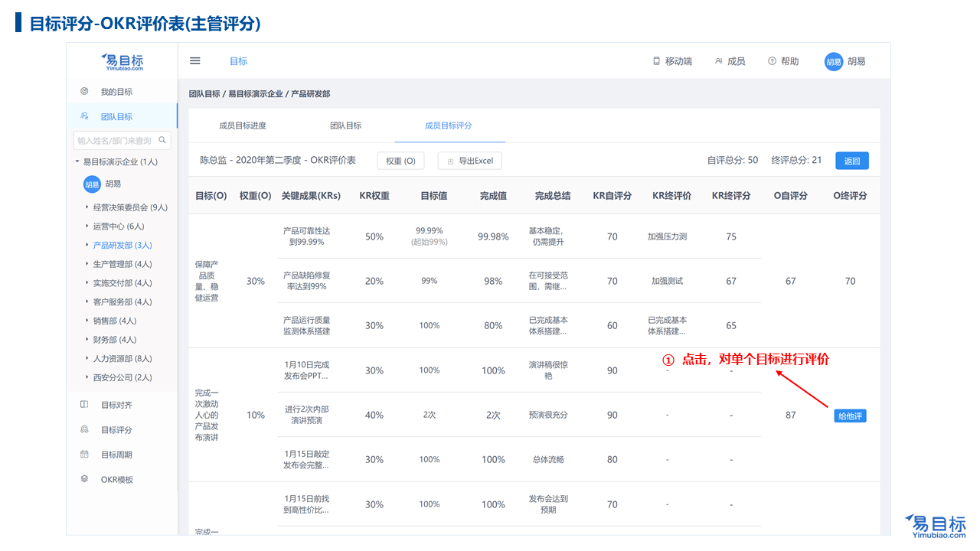Screen dimensions: 980x551
Task: Click the Excel export icon
Action: [450, 161]
